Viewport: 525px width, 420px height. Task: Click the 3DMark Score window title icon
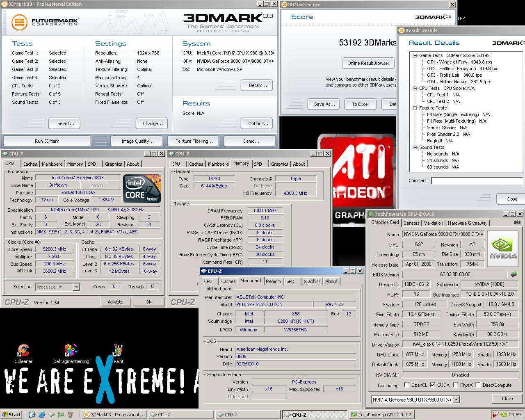click(x=284, y=5)
